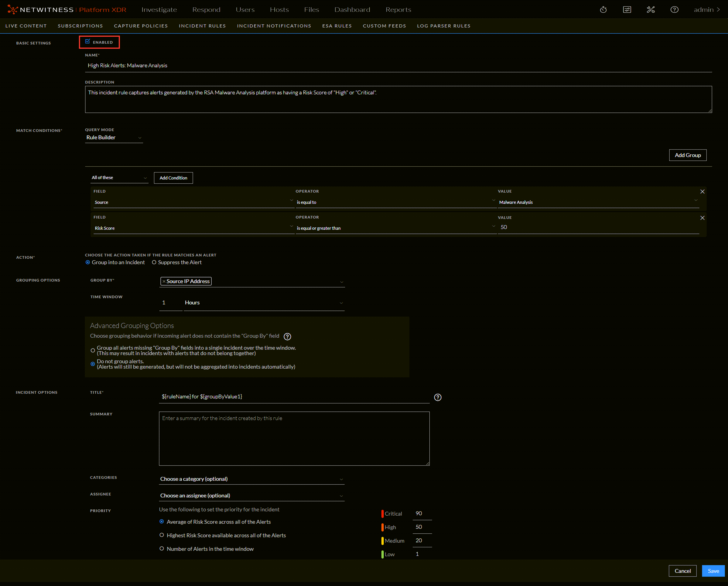Viewport: 728px width, 586px height.
Task: Remove Source IP Address group-by tag
Action: pos(164,281)
